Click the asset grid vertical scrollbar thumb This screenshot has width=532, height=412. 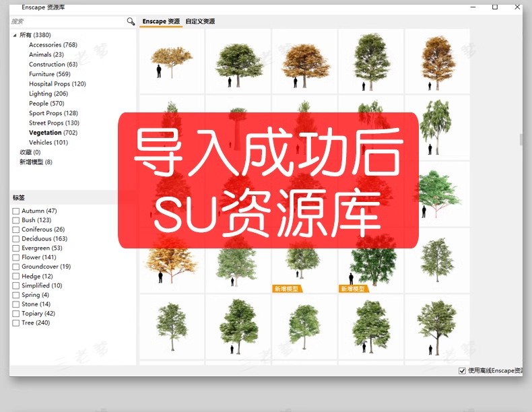point(521,140)
